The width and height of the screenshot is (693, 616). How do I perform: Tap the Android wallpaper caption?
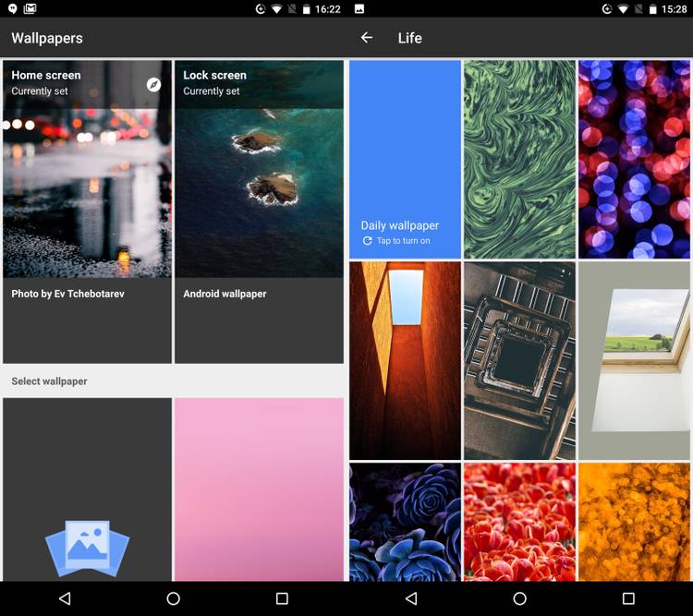(225, 294)
